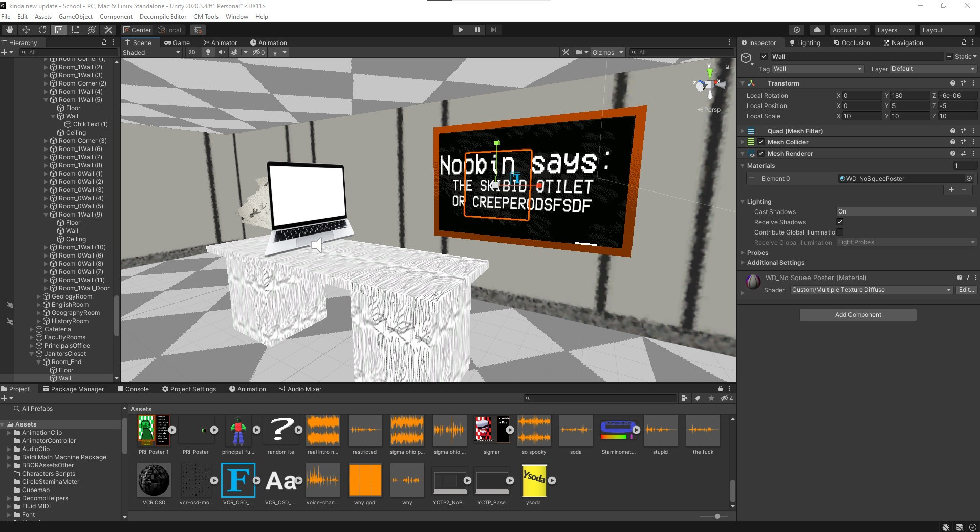980x532 pixels.
Task: Disable the Mesh Collider component checkbox
Action: 761,142
